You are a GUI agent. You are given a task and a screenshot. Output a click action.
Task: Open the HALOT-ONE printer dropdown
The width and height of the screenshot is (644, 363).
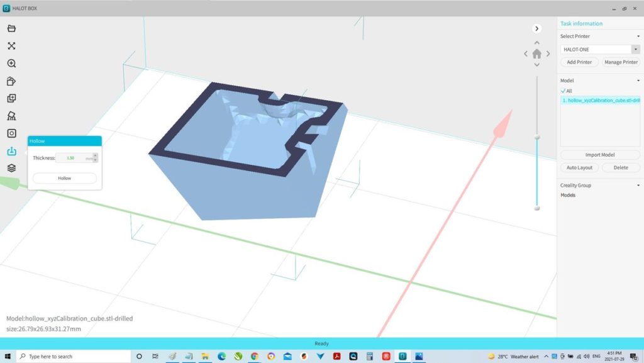coord(636,49)
